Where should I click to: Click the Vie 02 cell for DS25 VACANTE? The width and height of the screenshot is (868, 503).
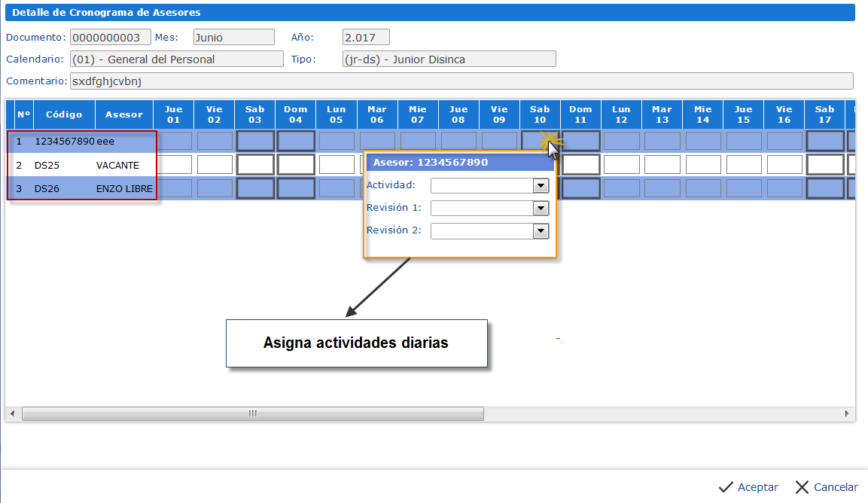click(215, 164)
